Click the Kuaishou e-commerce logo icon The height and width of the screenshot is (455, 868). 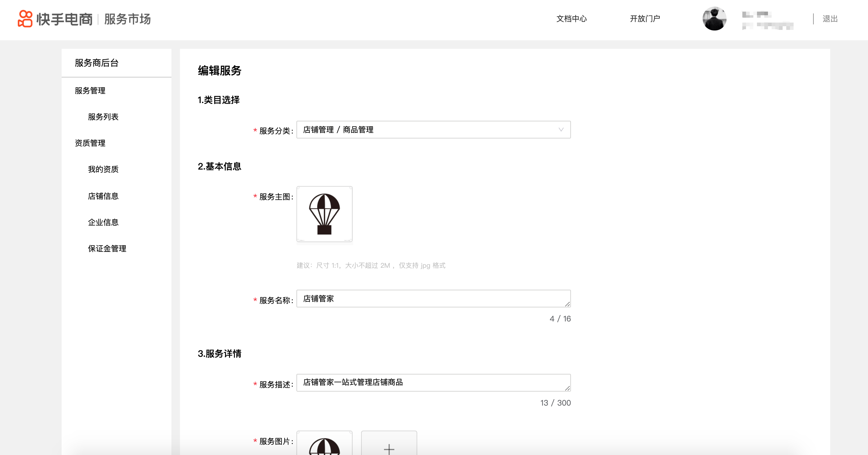click(x=25, y=19)
